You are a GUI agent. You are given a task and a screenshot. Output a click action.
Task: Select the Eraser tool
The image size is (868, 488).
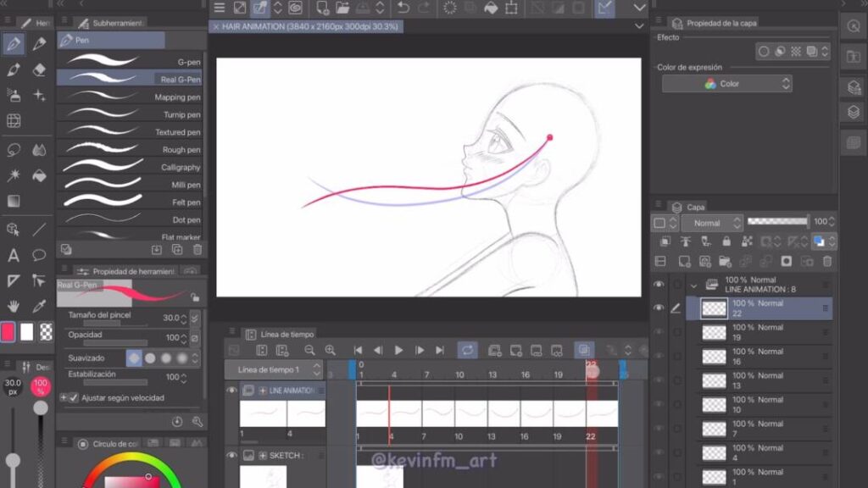click(x=39, y=69)
